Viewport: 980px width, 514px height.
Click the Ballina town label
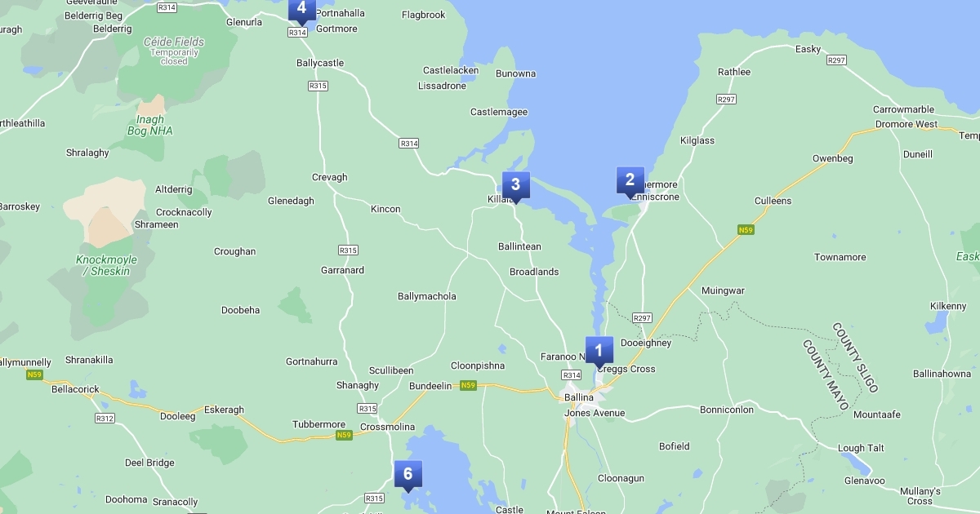[x=579, y=397]
